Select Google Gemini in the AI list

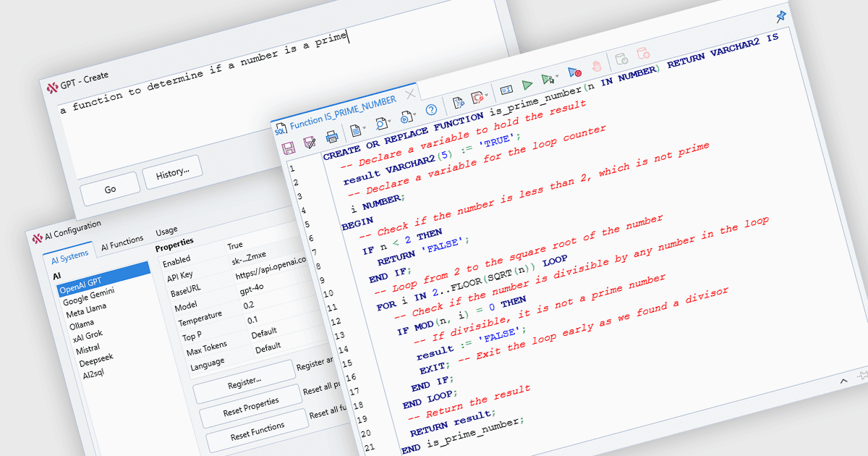click(88, 296)
